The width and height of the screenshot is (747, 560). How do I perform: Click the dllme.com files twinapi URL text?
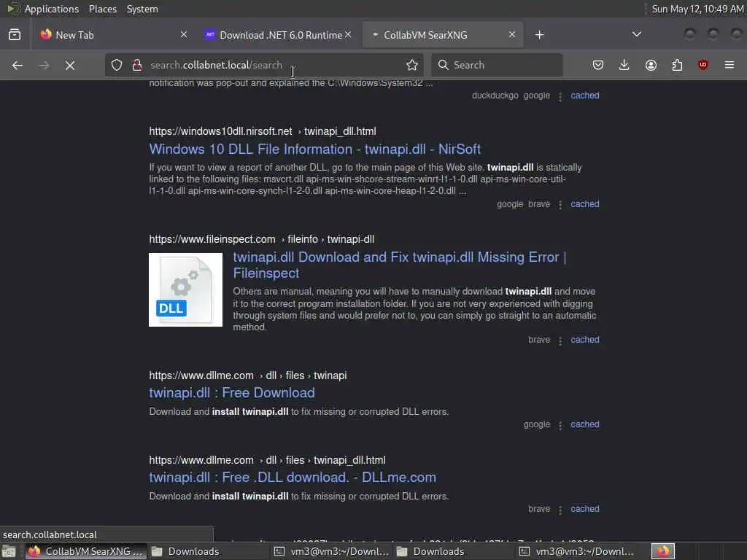(x=248, y=376)
